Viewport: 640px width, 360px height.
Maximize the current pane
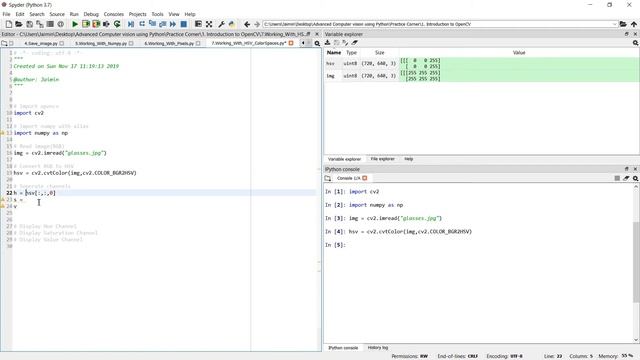coord(198,24)
